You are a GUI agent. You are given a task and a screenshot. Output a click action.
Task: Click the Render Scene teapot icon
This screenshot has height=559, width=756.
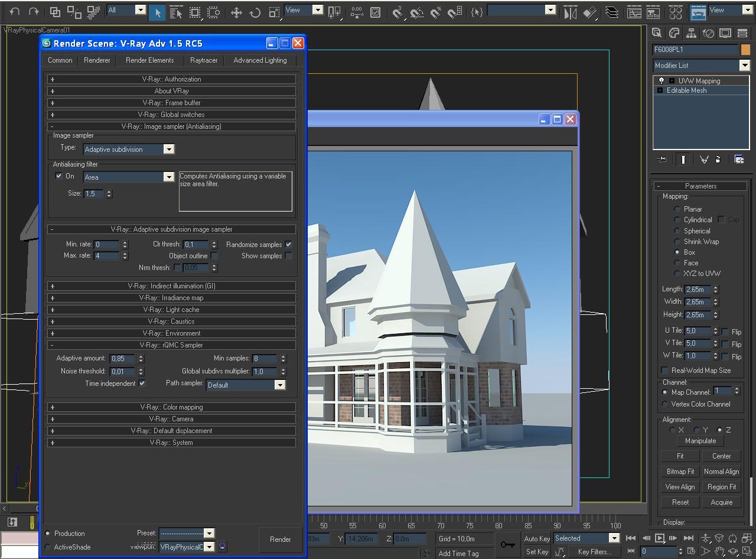(698, 12)
